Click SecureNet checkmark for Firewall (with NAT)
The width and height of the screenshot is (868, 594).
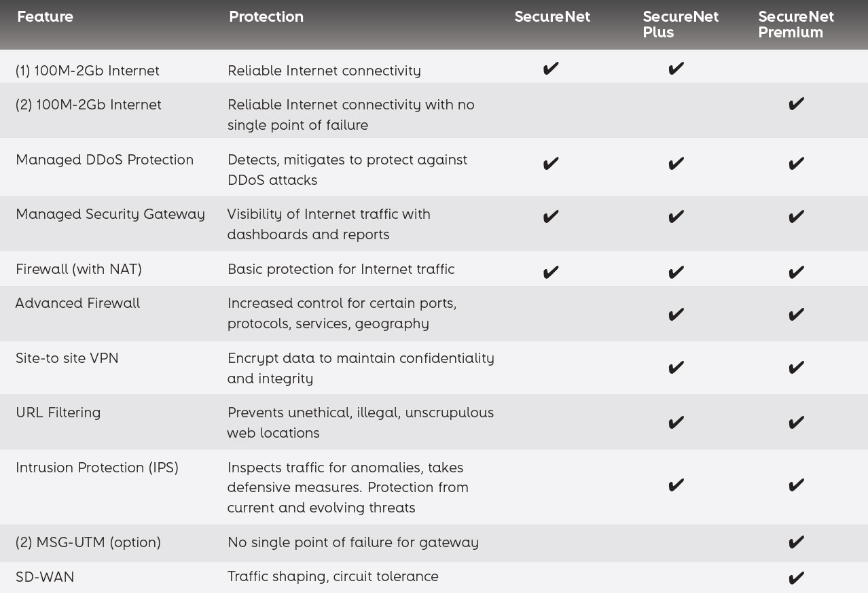click(551, 273)
